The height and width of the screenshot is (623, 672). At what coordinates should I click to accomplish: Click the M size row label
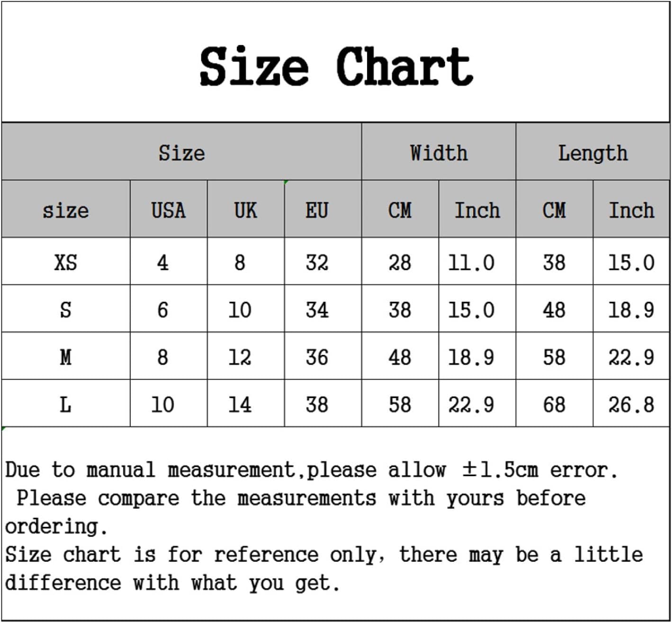(65, 357)
